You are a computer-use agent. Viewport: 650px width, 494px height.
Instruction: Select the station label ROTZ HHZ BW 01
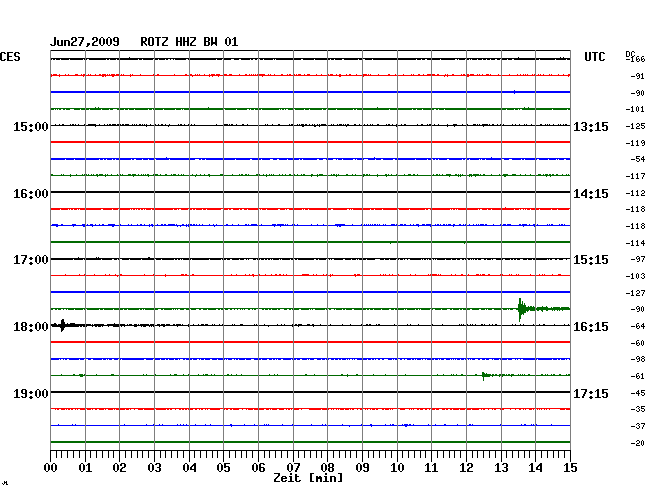[x=189, y=42]
